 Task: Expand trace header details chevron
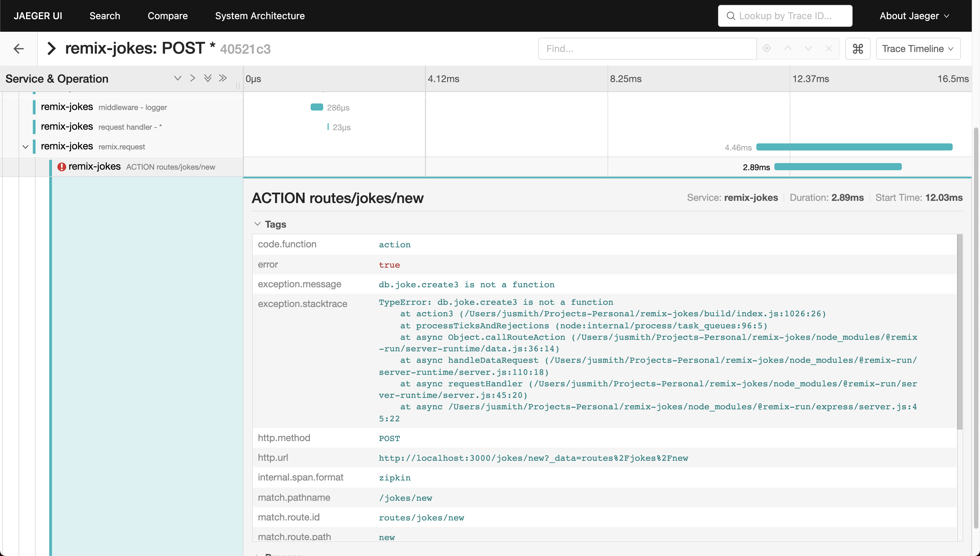(x=51, y=48)
